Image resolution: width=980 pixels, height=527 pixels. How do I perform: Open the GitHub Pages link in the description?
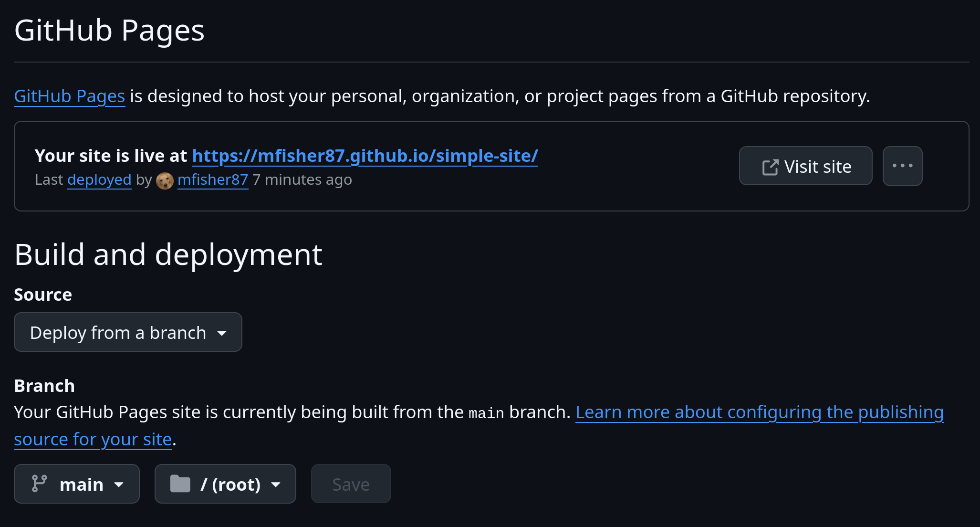(70, 96)
